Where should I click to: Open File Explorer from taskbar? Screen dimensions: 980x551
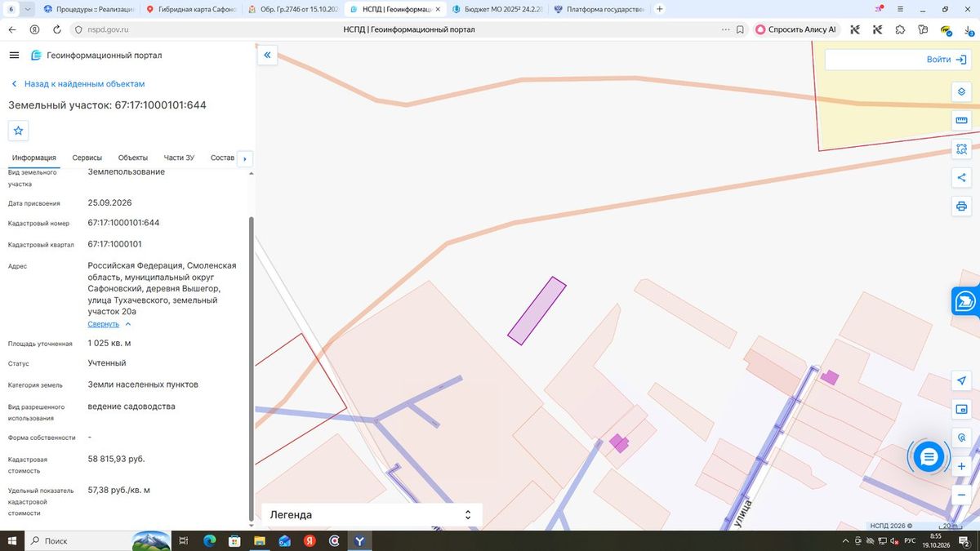click(x=259, y=540)
